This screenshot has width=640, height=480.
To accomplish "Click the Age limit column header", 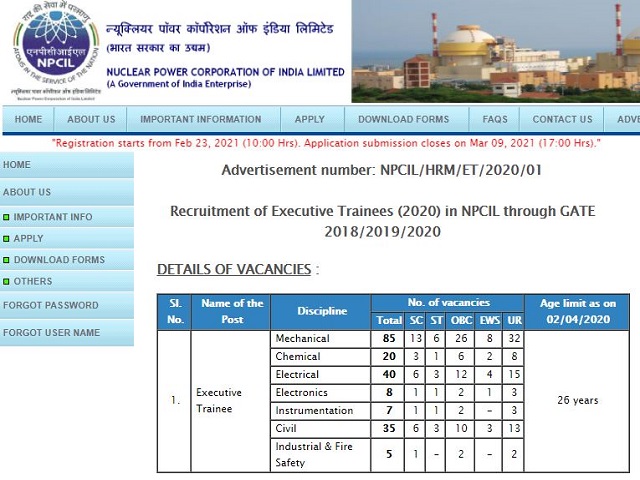I will pyautogui.click(x=577, y=311).
